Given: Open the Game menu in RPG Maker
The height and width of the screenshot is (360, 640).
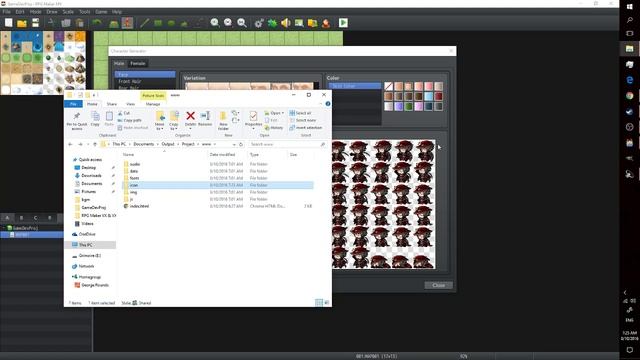Looking at the screenshot, I should pos(101,12).
